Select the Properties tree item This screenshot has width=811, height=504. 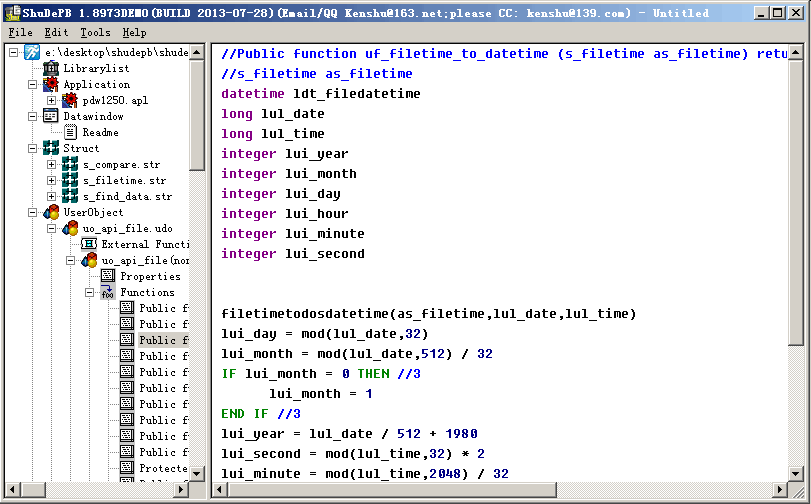pos(150,276)
